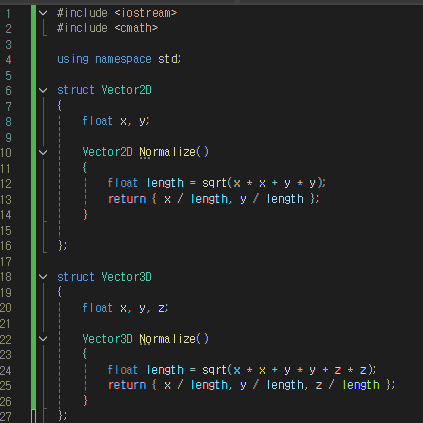Click 'return' keyword on line 25
Image resolution: width=423 pixels, height=423 pixels.
click(x=127, y=385)
